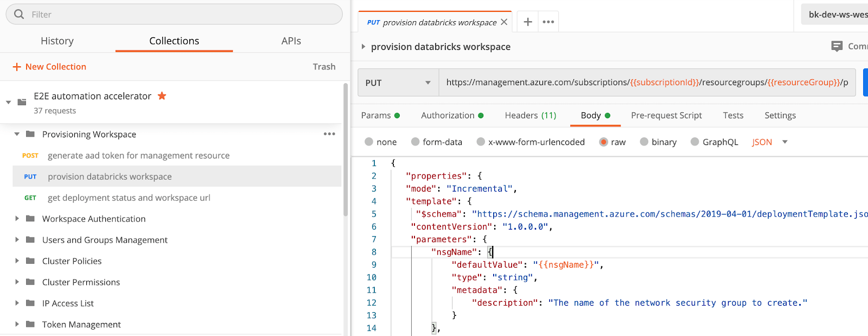The image size is (868, 336).
Task: Click the Comments speech bubble icon
Action: 837,47
